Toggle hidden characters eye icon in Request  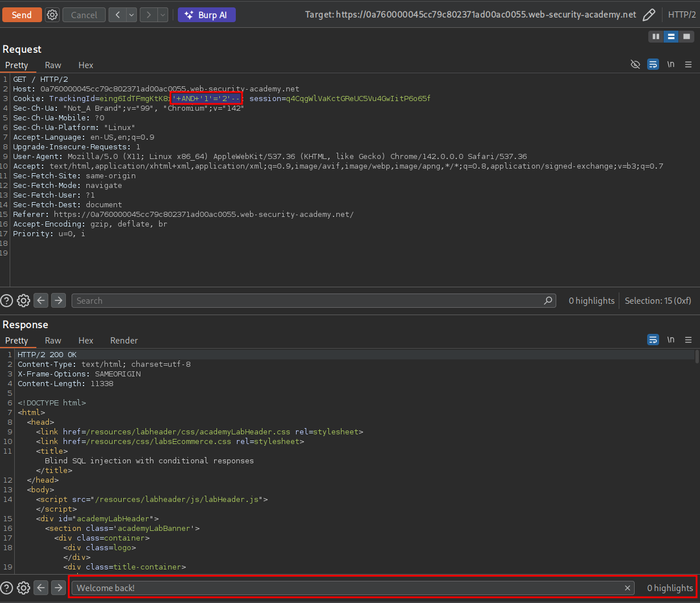635,65
